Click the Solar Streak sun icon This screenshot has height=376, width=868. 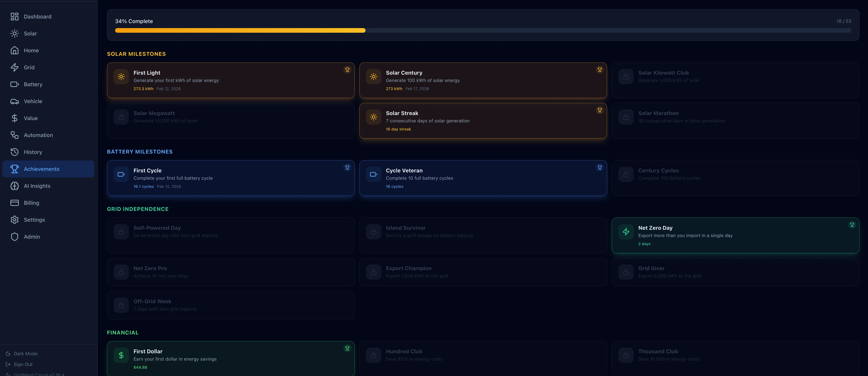[x=374, y=117]
